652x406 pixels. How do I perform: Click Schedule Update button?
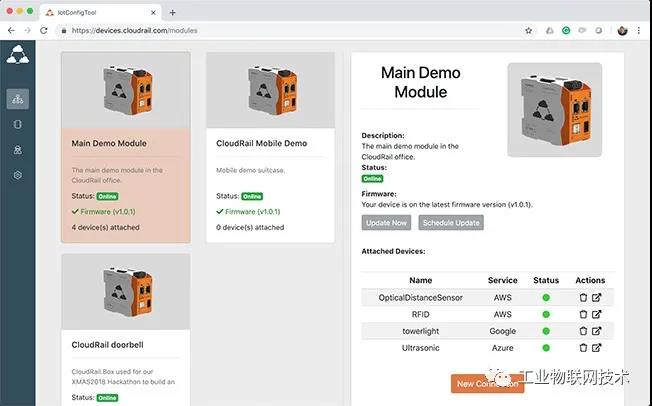click(x=451, y=223)
